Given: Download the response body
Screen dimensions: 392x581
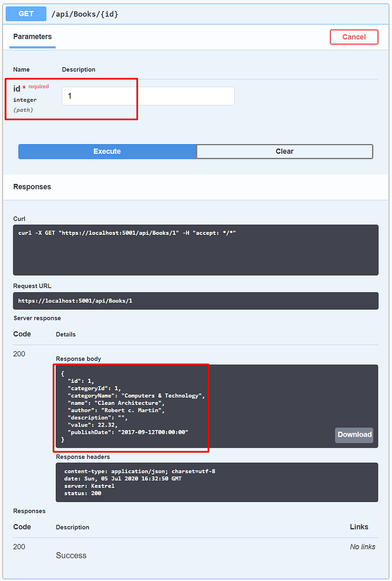Looking at the screenshot, I should pyautogui.click(x=354, y=434).
